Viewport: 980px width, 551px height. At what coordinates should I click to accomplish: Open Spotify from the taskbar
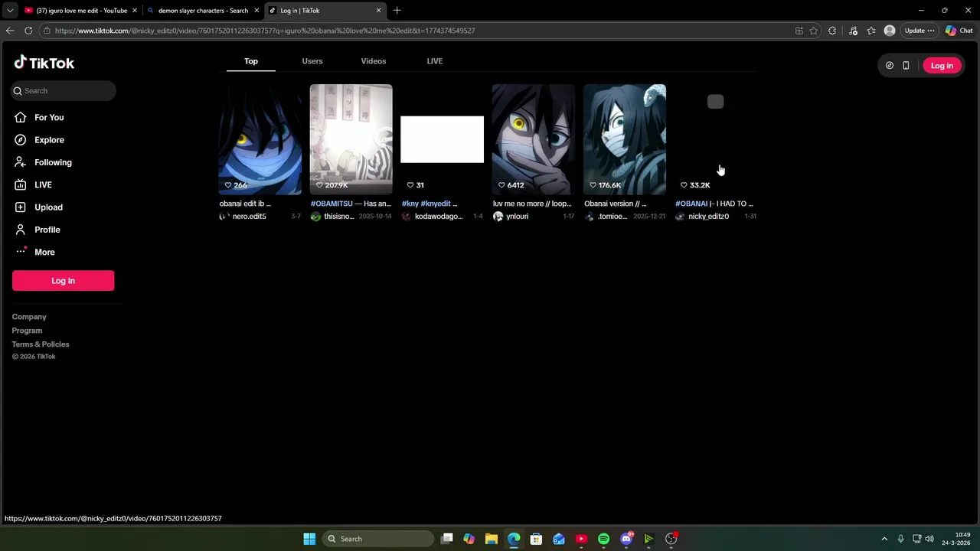(x=603, y=539)
